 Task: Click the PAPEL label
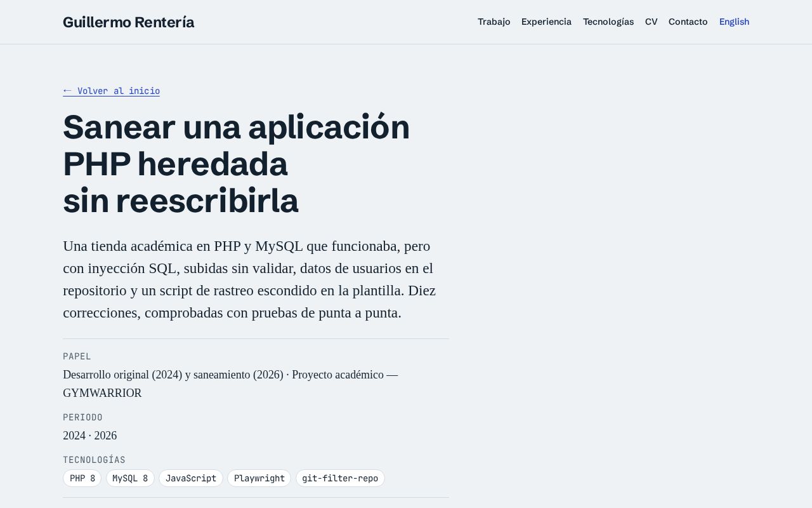77,356
